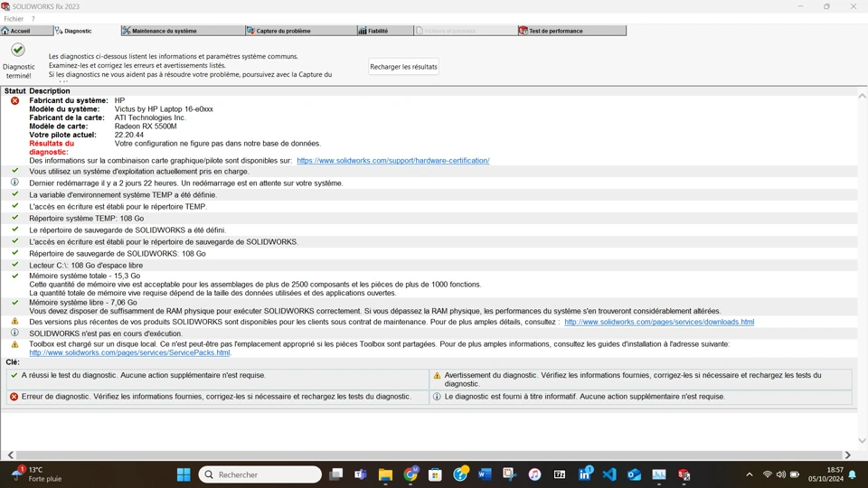
Task: Click the Diagnostic terminé green check icon
Action: 18,50
